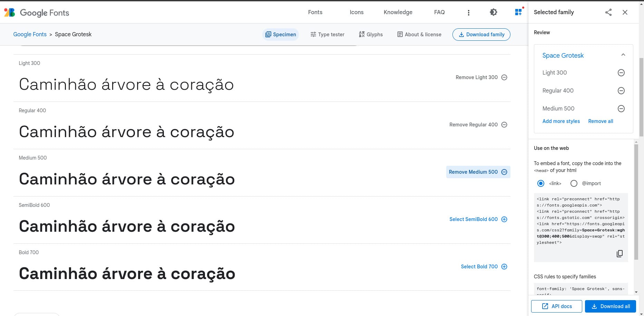Switch to the Specimen tab

click(281, 35)
